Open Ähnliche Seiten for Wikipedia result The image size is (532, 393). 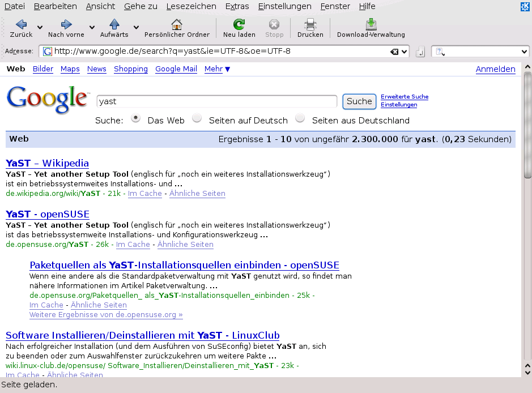tap(197, 193)
